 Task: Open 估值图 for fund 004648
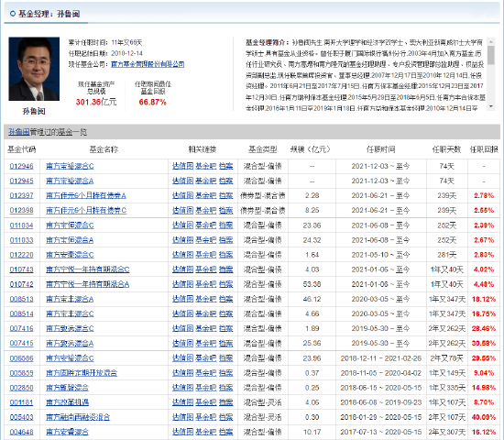pos(183,432)
